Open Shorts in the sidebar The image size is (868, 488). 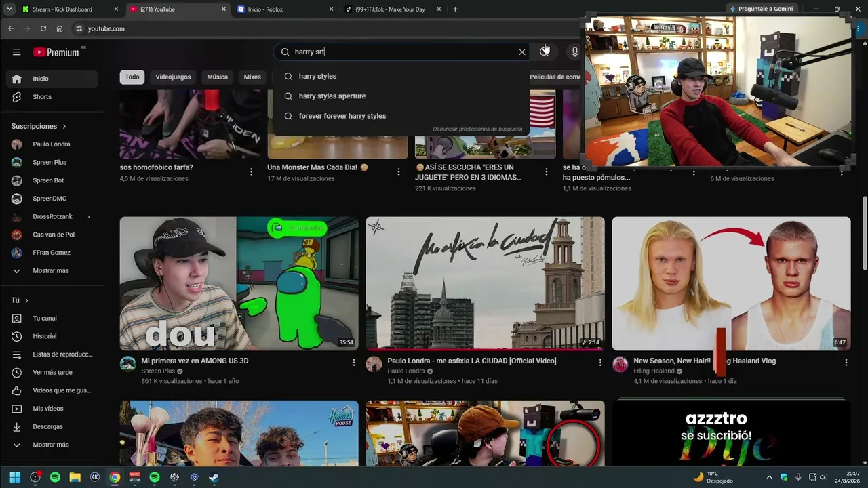(52, 97)
